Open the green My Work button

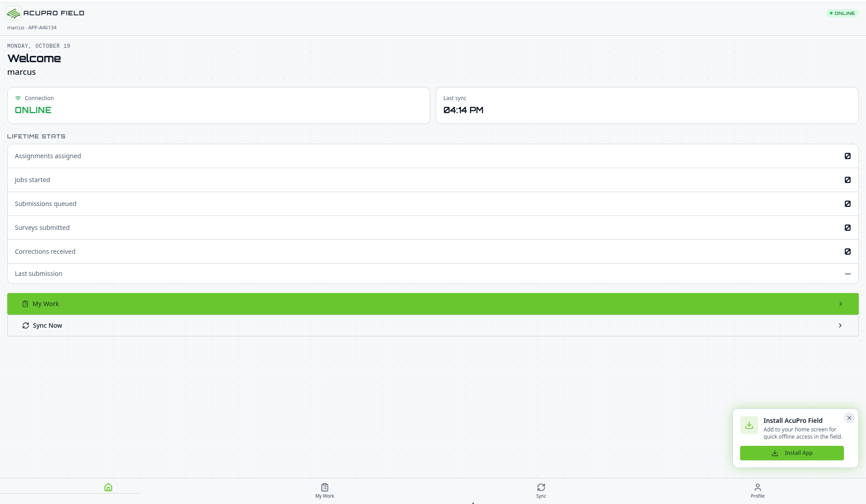[x=433, y=304]
